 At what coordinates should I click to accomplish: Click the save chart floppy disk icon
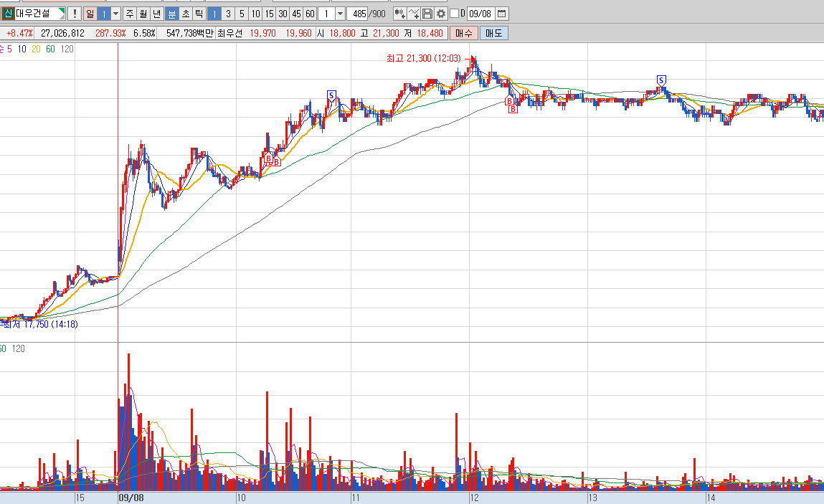[x=427, y=14]
